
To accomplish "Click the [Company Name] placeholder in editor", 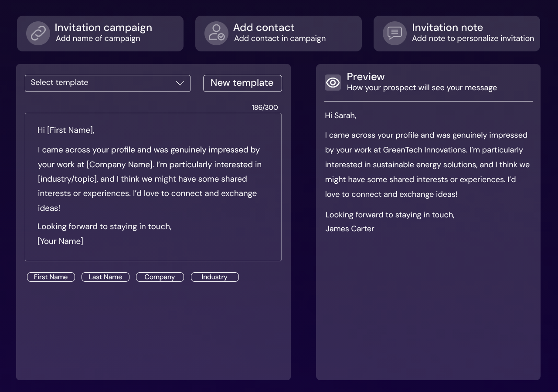I will pos(120,165).
